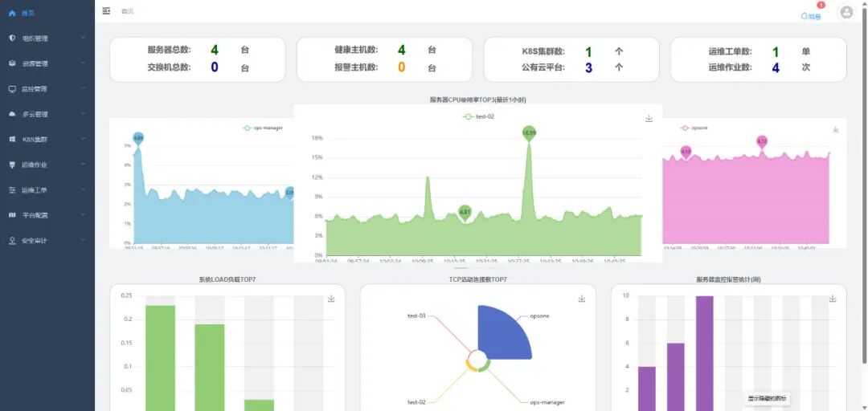
Task: Open the K8S集群 menu label
Action: (x=35, y=140)
